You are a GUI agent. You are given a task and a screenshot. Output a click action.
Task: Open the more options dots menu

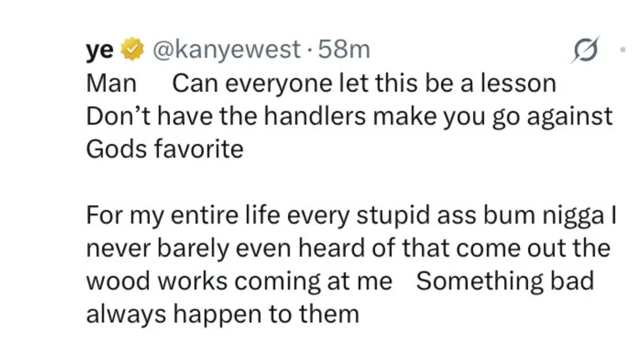pos(623,50)
